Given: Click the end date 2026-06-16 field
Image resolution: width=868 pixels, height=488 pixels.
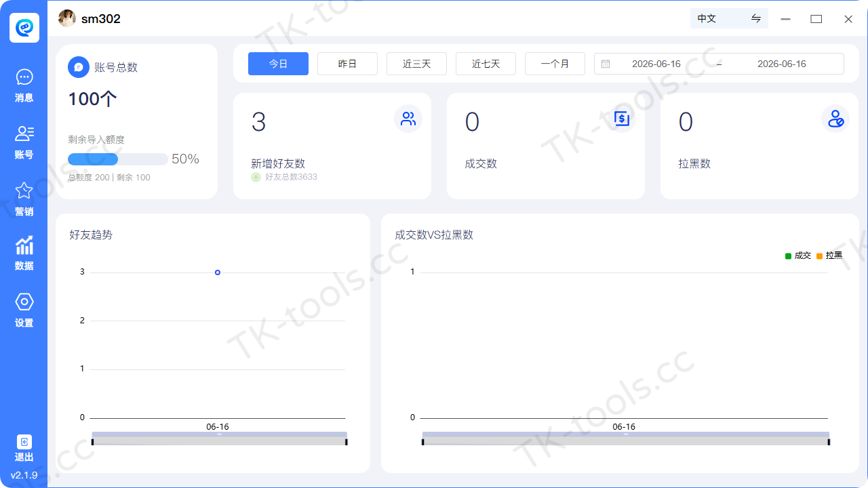Looking at the screenshot, I should pyautogui.click(x=782, y=64).
